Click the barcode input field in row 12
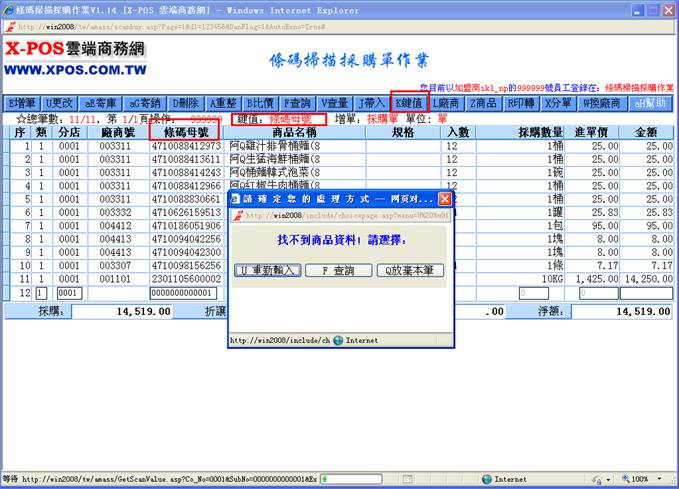Viewport: 679px width, 489px height. (185, 293)
